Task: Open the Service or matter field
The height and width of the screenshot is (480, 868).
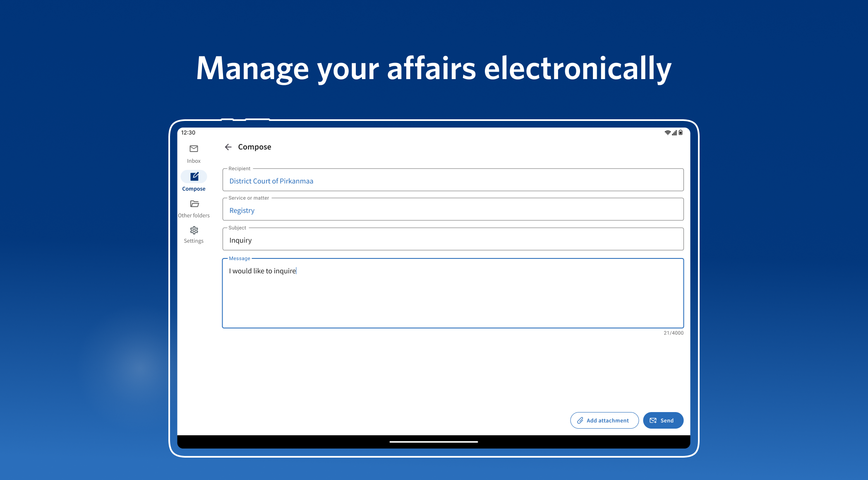Action: click(x=453, y=210)
